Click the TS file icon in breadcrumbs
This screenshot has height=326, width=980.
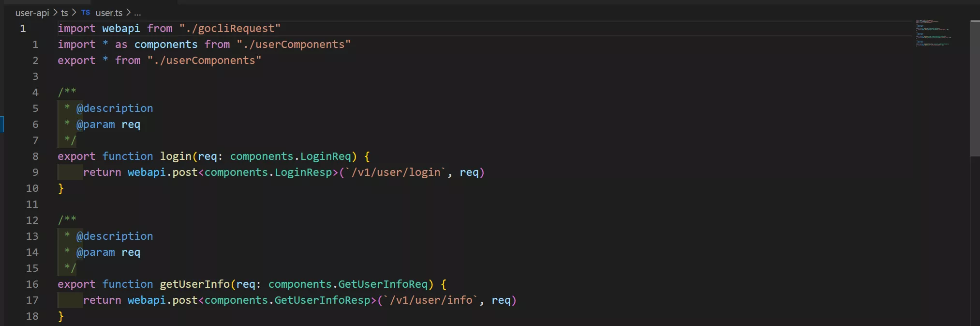pyautogui.click(x=86, y=13)
